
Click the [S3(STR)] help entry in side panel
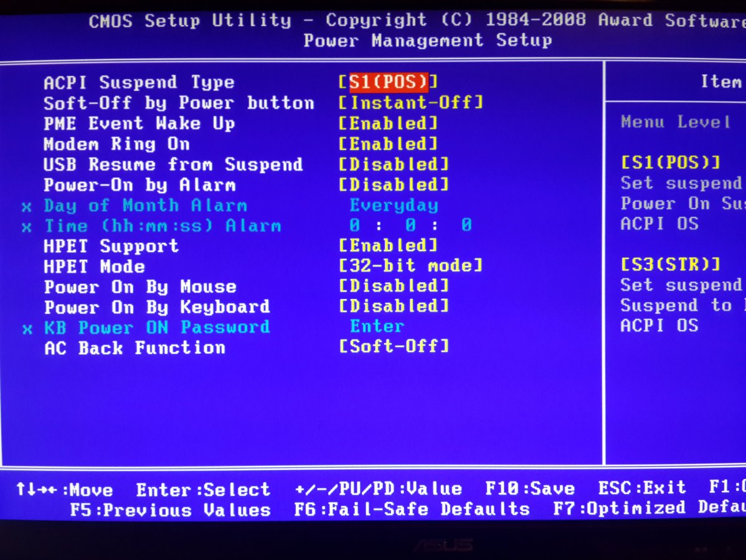click(x=671, y=264)
